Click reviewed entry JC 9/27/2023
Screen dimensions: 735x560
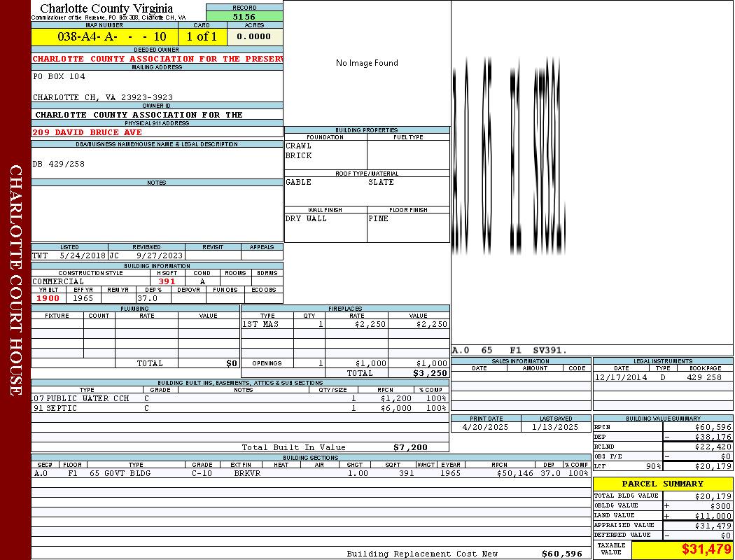point(146,255)
